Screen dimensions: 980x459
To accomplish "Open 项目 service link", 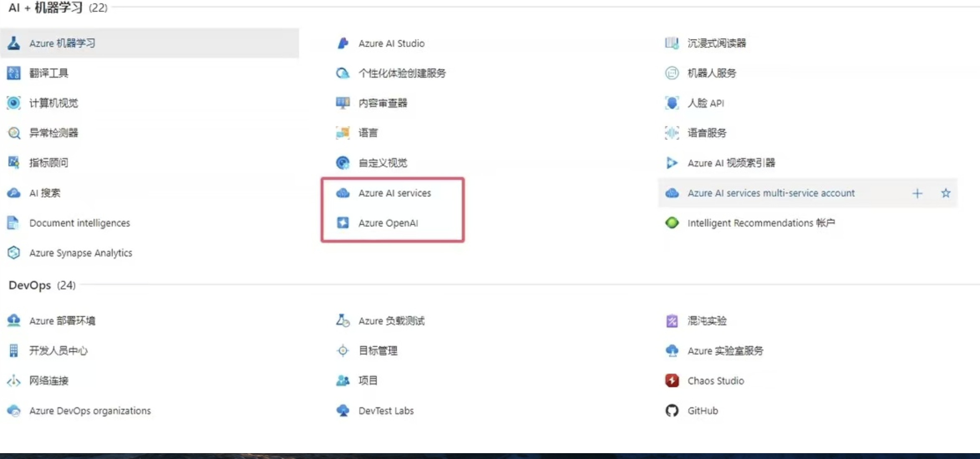I will pos(368,380).
